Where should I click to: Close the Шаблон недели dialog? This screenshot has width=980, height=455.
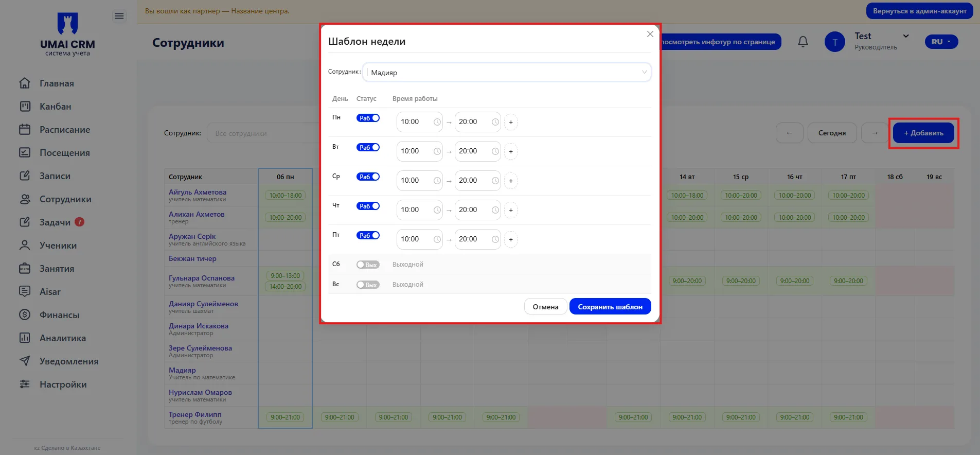[650, 34]
